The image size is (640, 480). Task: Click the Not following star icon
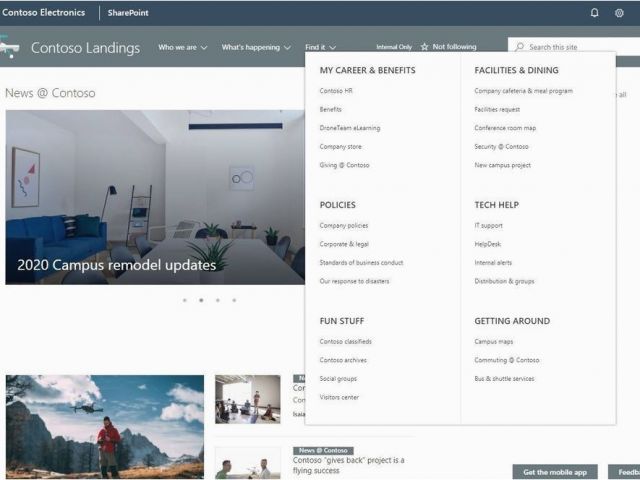point(425,47)
